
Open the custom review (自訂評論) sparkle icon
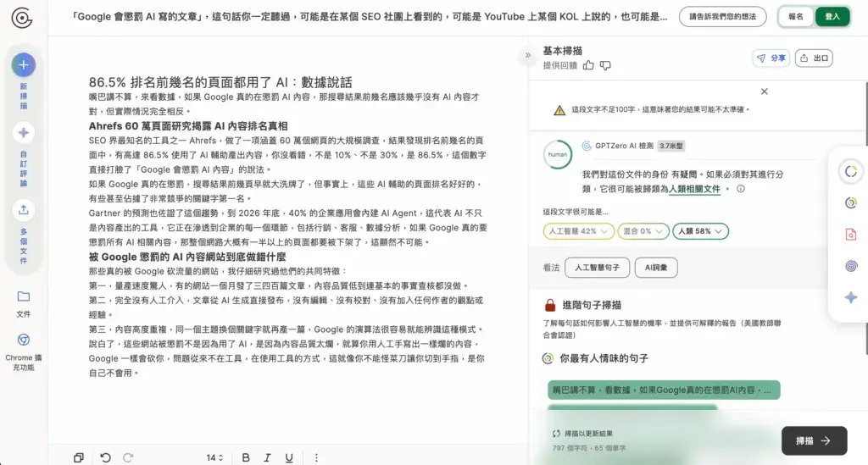23,133
